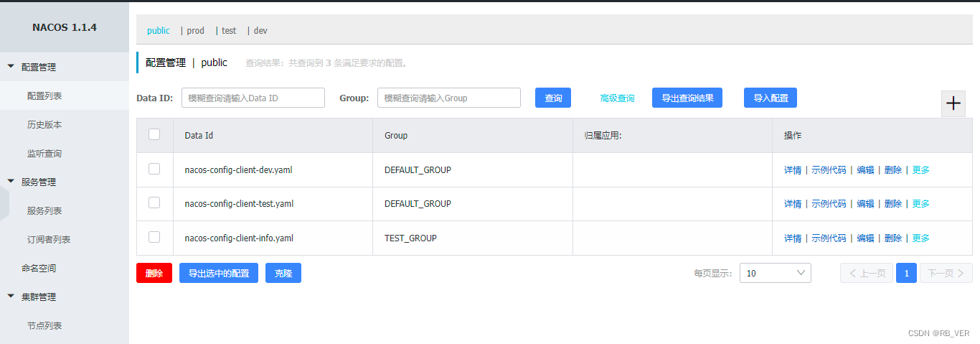The height and width of the screenshot is (344, 980).
Task: Open 更多 menu for nacos-config-client-test.yaml
Action: coord(921,204)
